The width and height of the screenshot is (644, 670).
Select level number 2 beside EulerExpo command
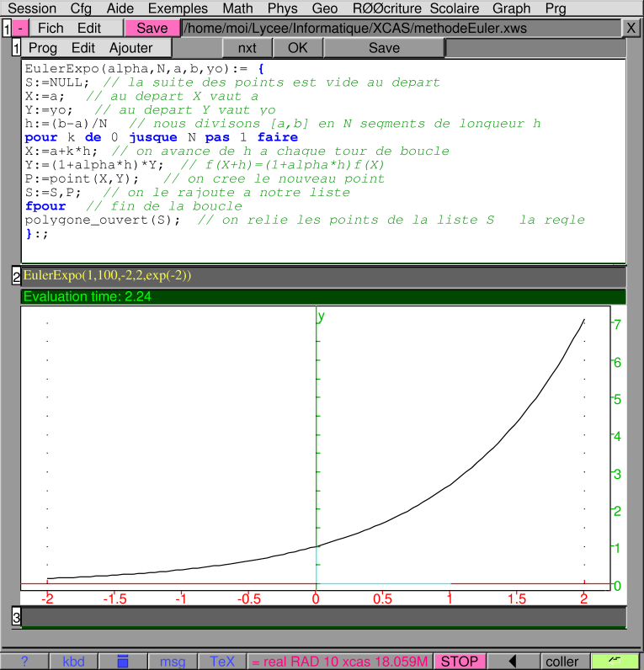tap(16, 276)
